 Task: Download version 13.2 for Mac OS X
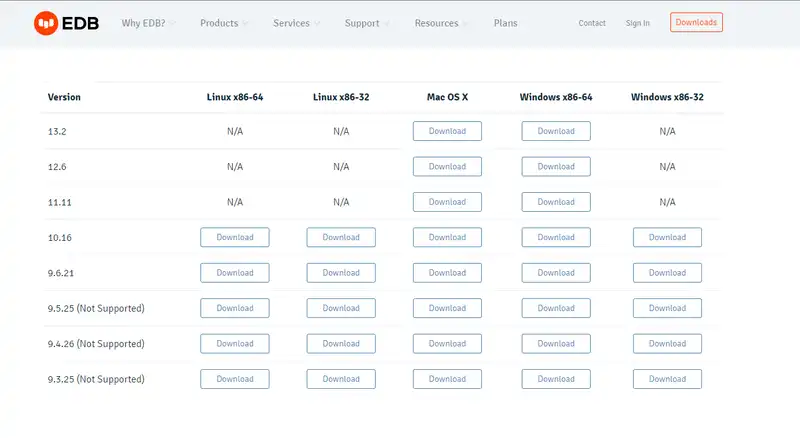tap(447, 131)
